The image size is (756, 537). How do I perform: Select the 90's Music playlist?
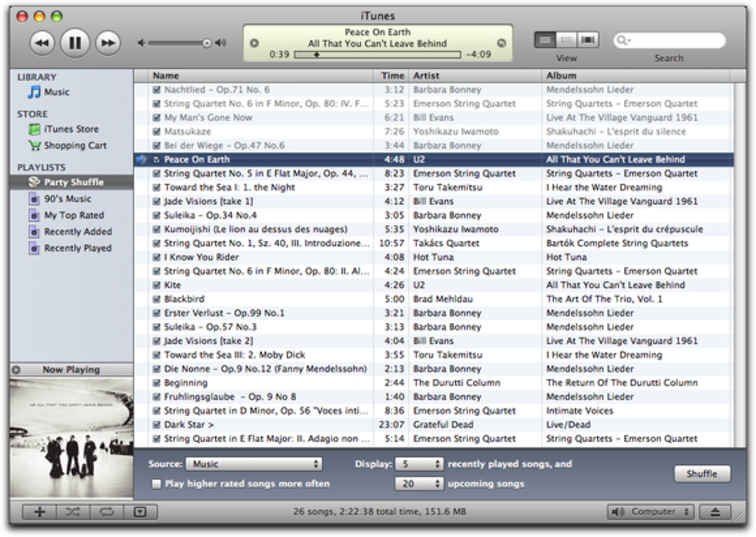coord(67,199)
